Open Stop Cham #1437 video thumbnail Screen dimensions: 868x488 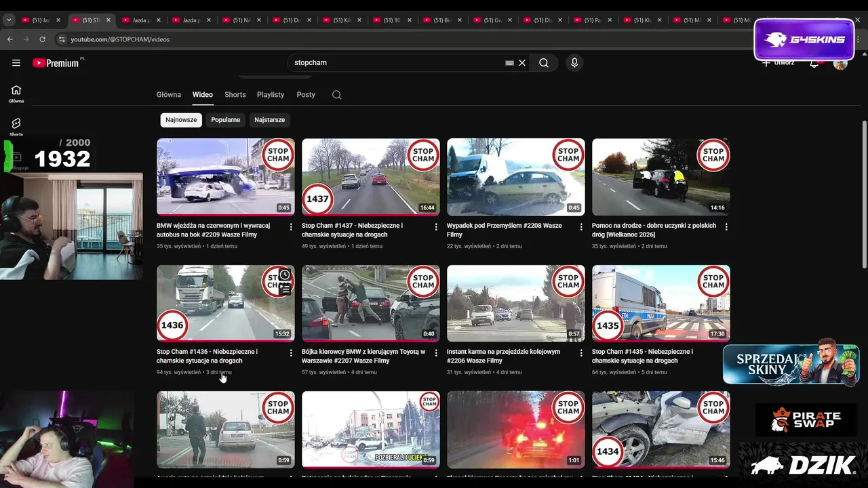(371, 177)
